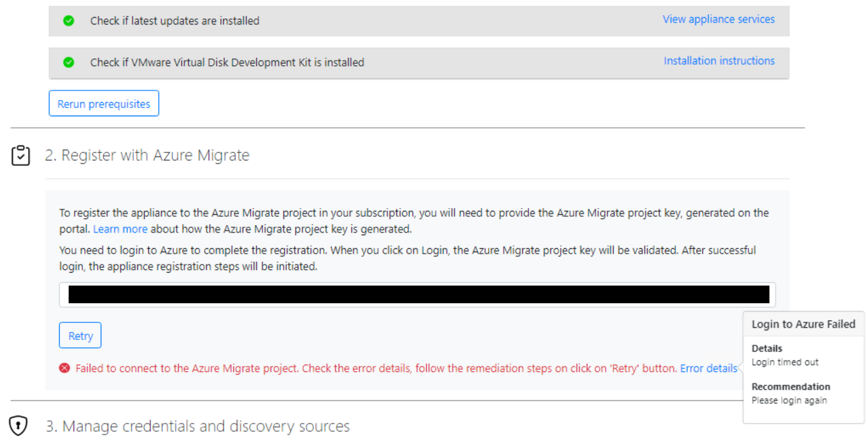The width and height of the screenshot is (868, 444).
Task: Open Learn more link about project key
Action: 120,229
